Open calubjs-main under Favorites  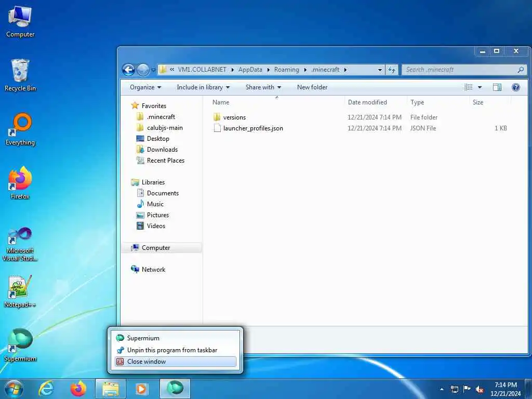coord(165,128)
